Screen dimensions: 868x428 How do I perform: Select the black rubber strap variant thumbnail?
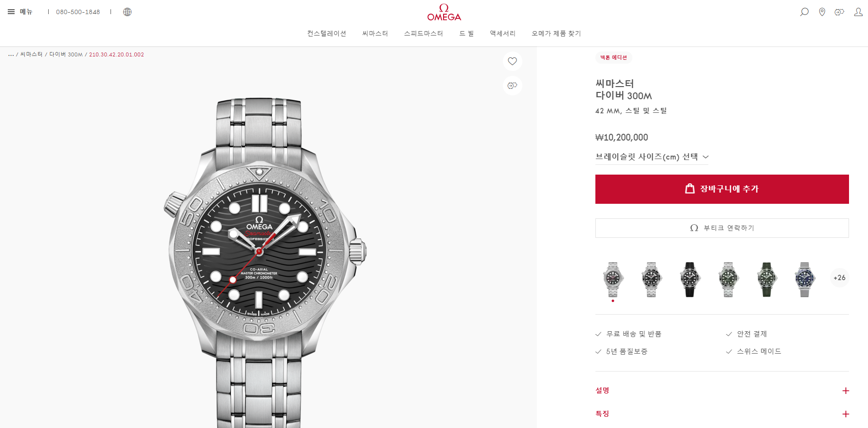(690, 279)
